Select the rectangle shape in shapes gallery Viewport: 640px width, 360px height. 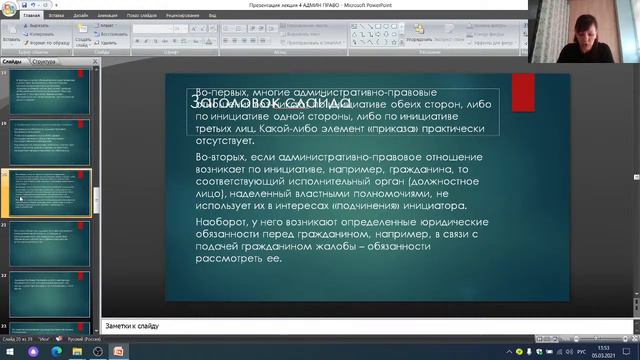tap(378, 27)
